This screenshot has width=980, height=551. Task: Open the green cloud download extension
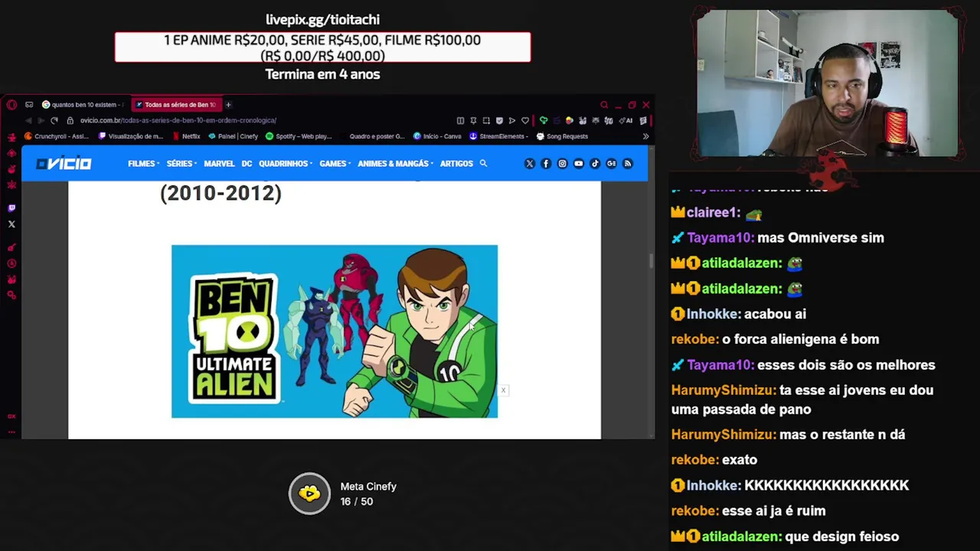544,120
